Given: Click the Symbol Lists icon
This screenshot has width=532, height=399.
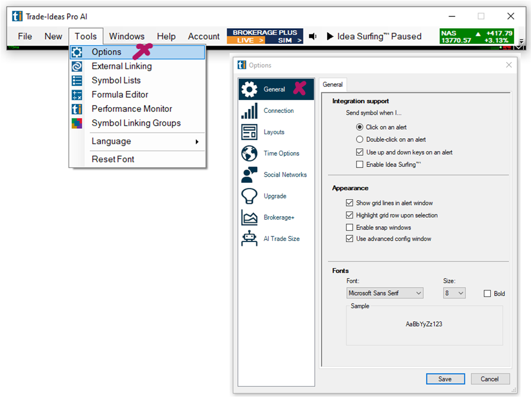Looking at the screenshot, I should pyautogui.click(x=77, y=80).
